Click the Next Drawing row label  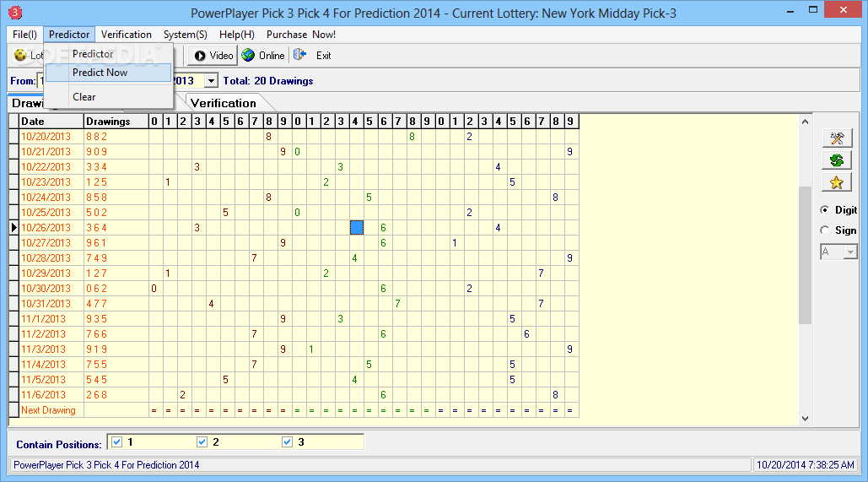(x=48, y=410)
